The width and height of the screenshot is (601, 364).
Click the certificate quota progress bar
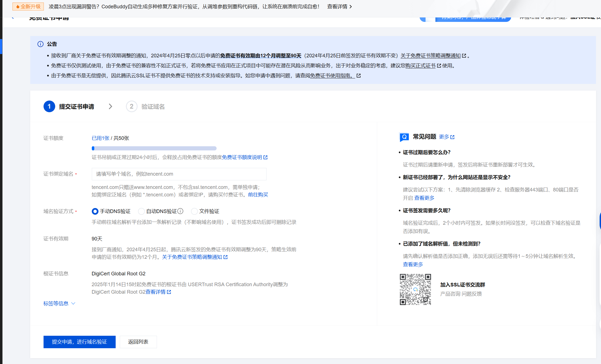point(154,148)
